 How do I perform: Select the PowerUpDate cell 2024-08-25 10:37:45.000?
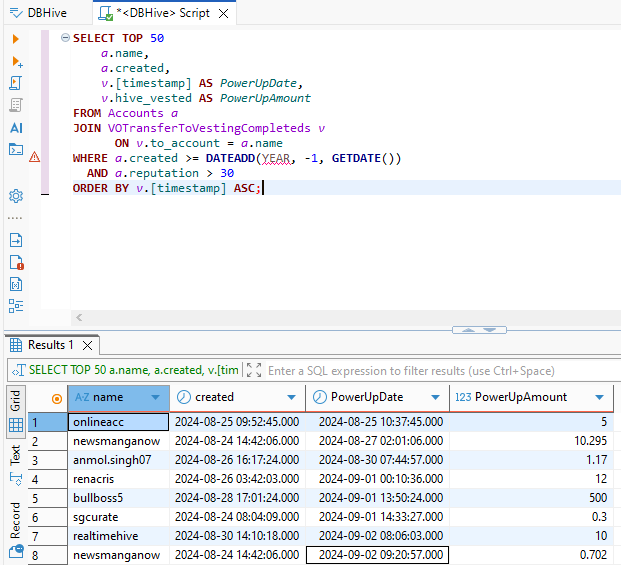pyautogui.click(x=377, y=422)
